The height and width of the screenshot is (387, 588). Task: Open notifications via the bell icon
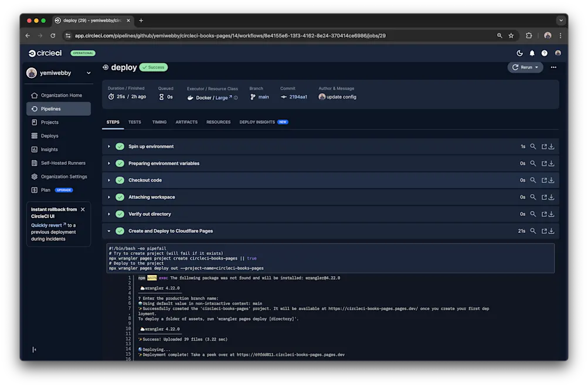coord(532,53)
